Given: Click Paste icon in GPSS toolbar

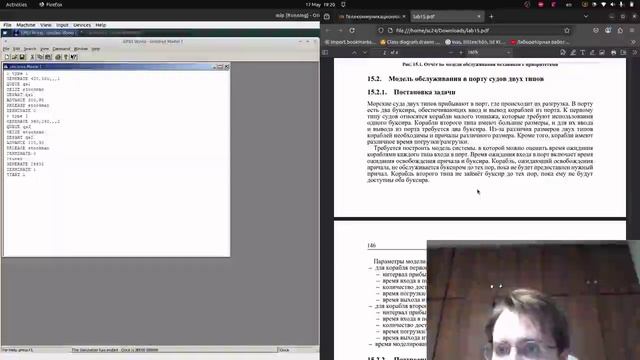Looking at the screenshot, I should click(x=48, y=57).
